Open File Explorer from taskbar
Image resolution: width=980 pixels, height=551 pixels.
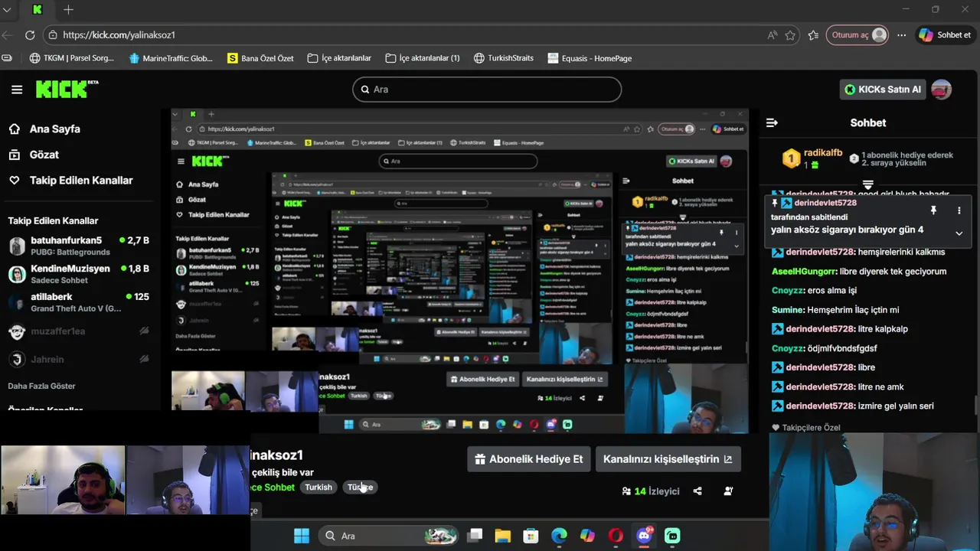coord(502,536)
